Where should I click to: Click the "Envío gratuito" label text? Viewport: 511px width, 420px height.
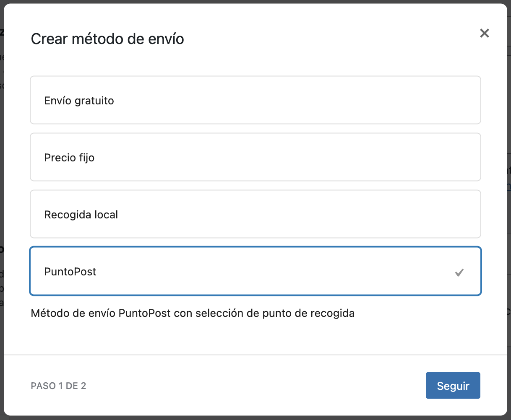point(79,101)
